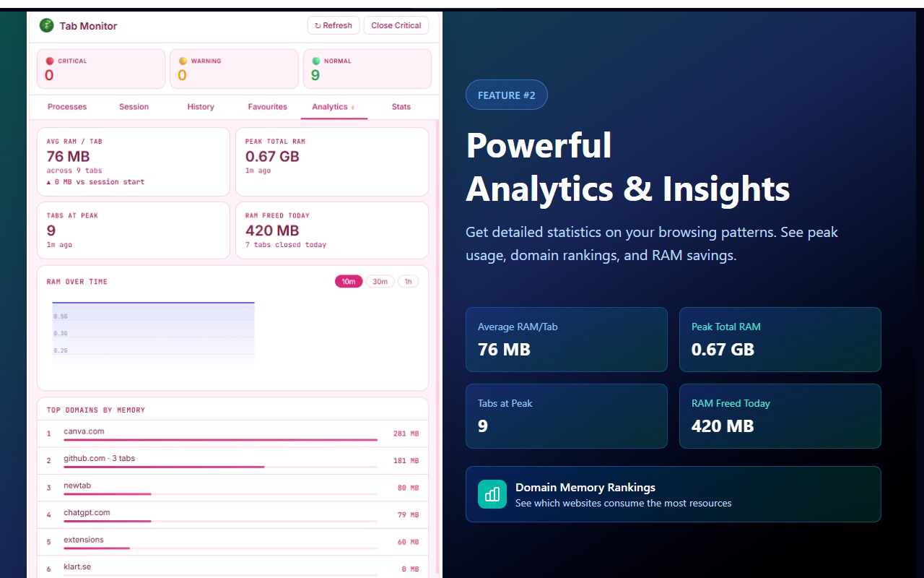Select the canva.com domain name
Image resolution: width=924 pixels, height=578 pixels.
point(84,431)
